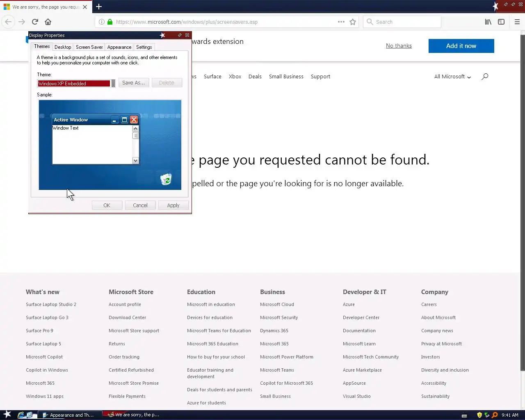Screen dimensions: 525x420
Task: Toggle the sidebar view icon
Action: point(501,22)
